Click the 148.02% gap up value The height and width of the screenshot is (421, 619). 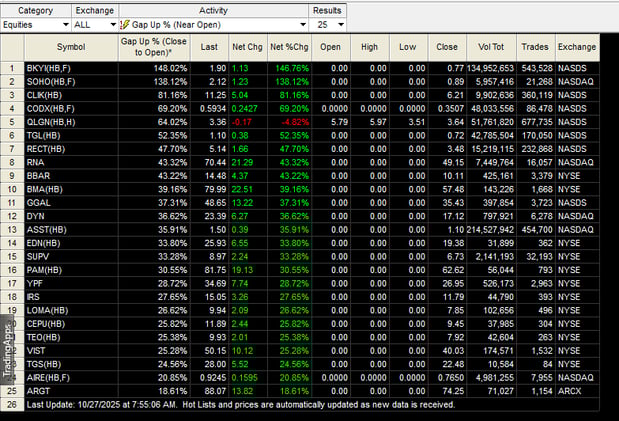point(170,68)
